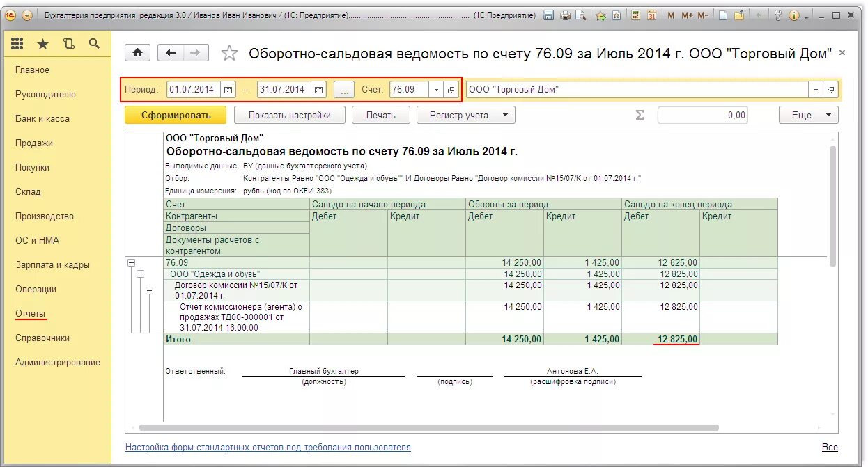Open the Главное section
Viewport: 868px width, 467px height.
[33, 70]
